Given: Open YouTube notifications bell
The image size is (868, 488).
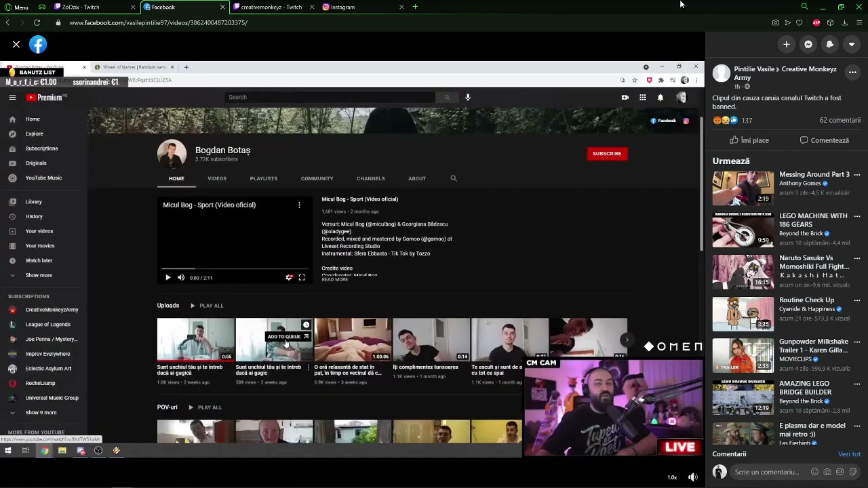Looking at the screenshot, I should pos(660,98).
